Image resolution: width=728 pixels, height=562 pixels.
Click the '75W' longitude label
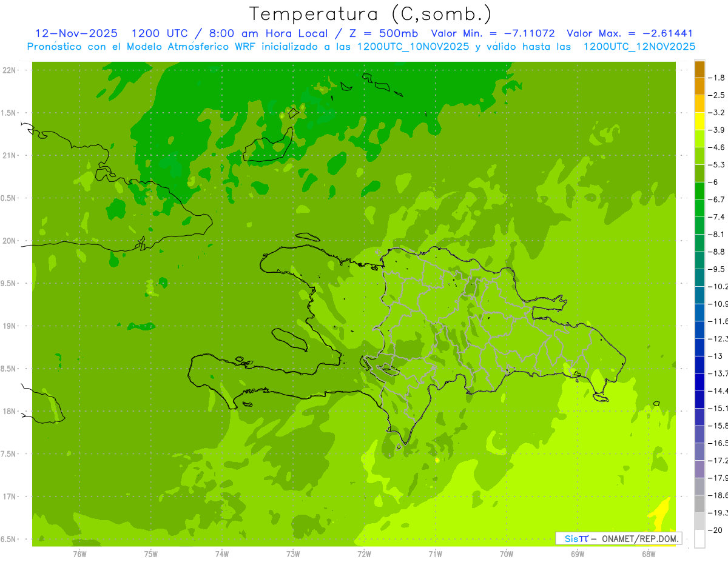tap(151, 554)
